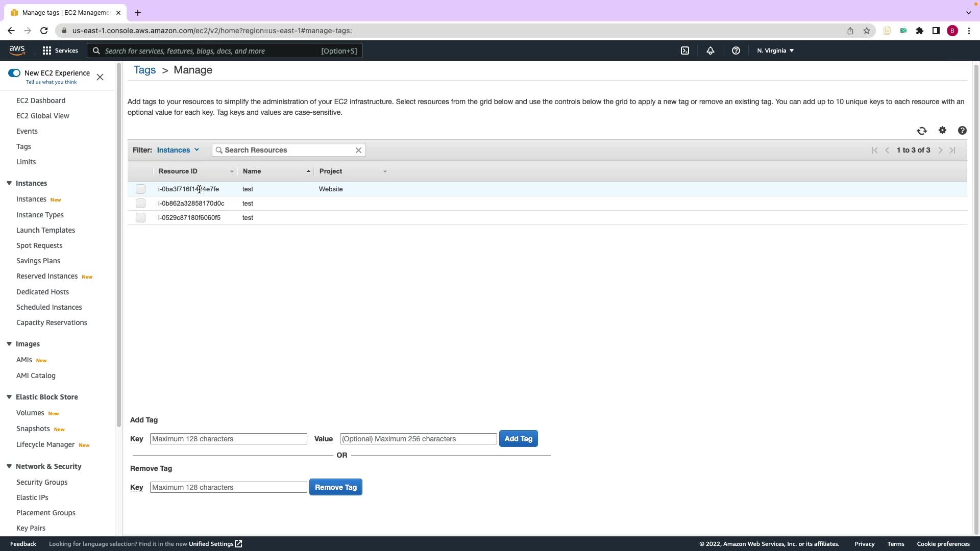
Task: Toggle the New EC2 Experience switch
Action: (14, 73)
